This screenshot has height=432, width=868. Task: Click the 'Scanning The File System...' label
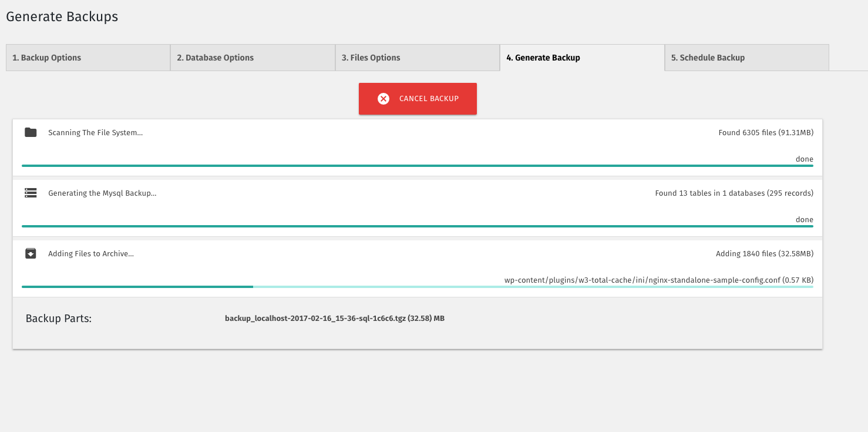pos(96,133)
